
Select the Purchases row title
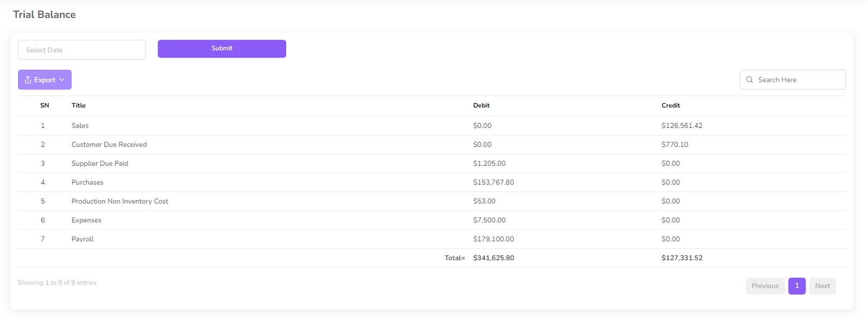[x=87, y=183]
